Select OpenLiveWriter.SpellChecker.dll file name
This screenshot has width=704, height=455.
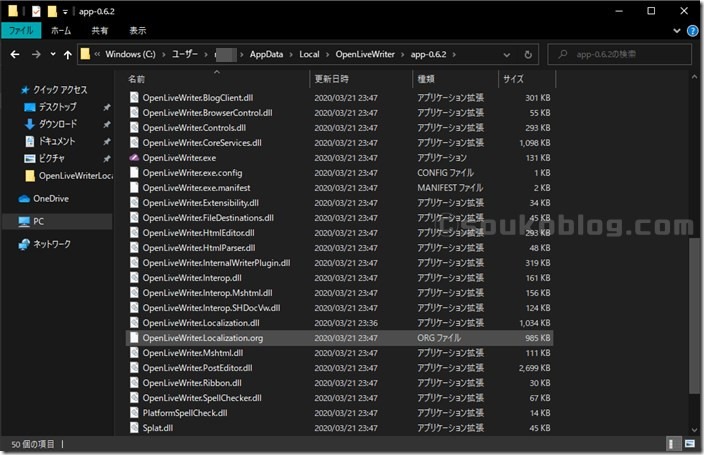pos(202,398)
